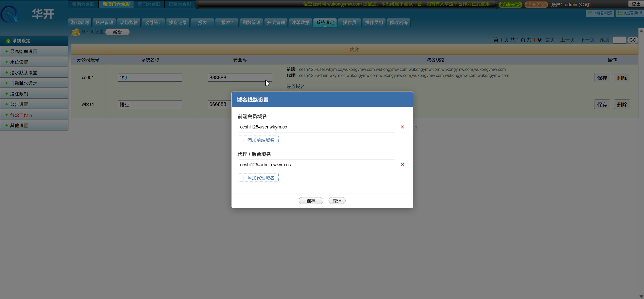
Task: Click the 华开 logo icon
Action: pos(10,15)
